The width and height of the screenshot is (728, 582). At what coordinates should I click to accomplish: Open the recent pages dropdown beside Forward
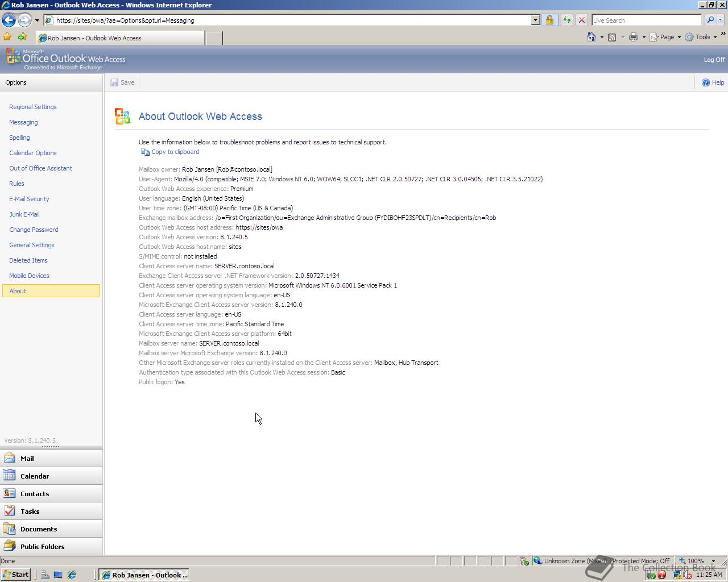[37, 20]
